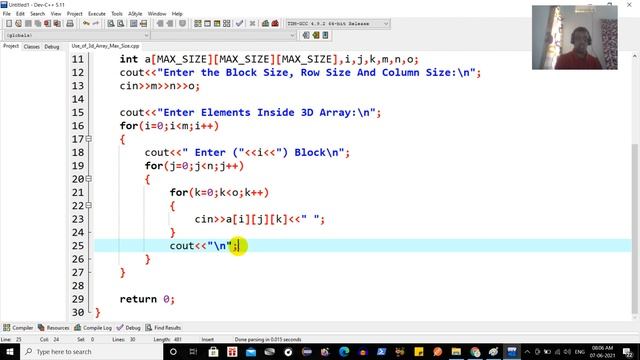Image resolution: width=640 pixels, height=360 pixels.
Task: Switch to the Project sidebar tab
Action: 11,46
